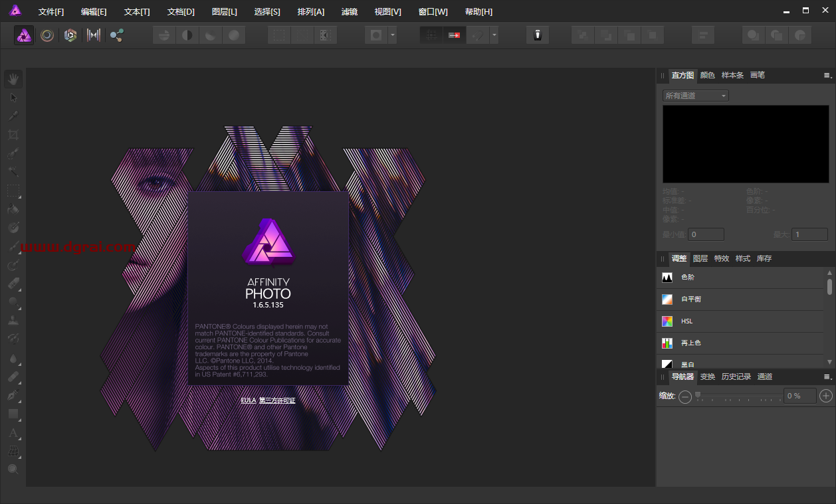Click the Select All toolbar icon

pyautogui.click(x=279, y=35)
